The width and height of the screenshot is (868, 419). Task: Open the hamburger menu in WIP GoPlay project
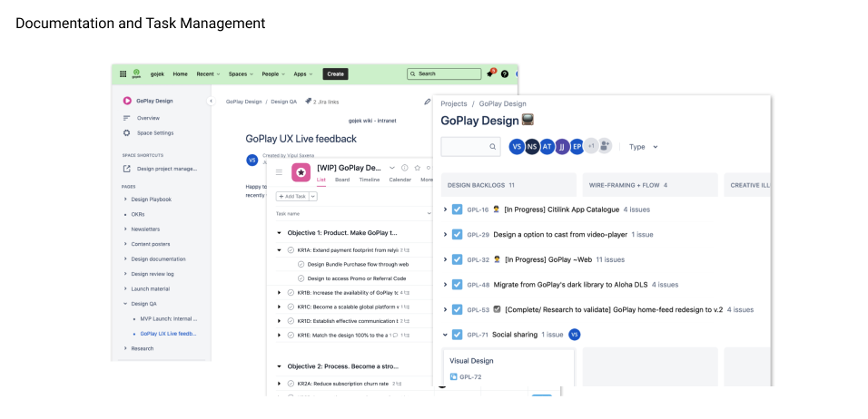pos(279,172)
